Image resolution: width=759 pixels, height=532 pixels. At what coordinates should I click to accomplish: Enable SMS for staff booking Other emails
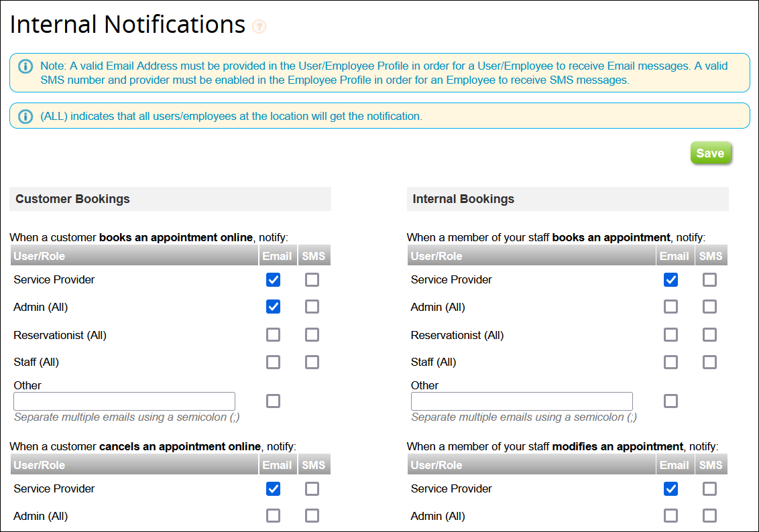pos(670,401)
